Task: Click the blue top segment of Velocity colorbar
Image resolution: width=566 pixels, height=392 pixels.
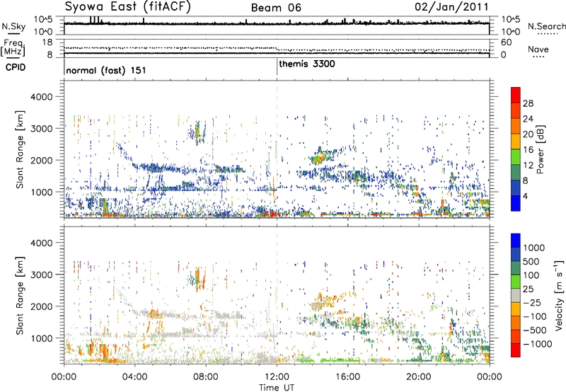Action: 516,241
